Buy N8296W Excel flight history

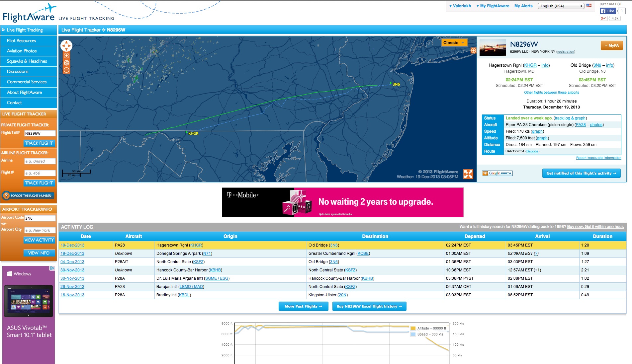pyautogui.click(x=369, y=306)
